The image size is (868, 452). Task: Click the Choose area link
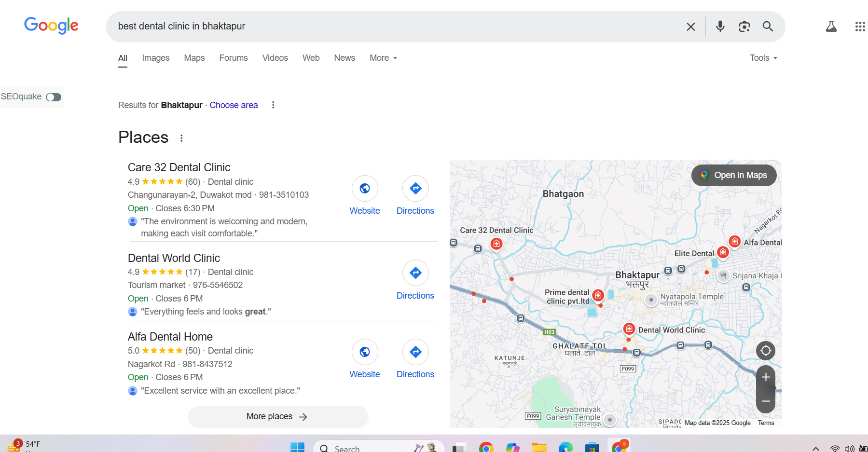(x=234, y=105)
